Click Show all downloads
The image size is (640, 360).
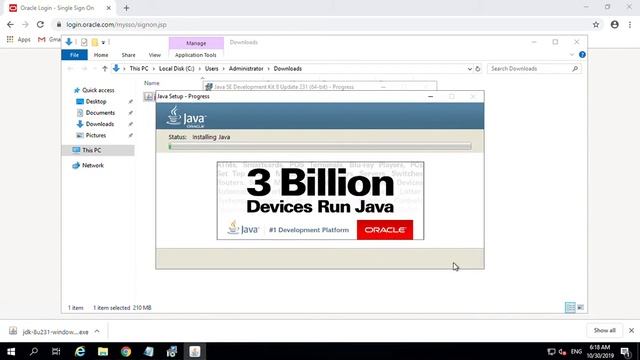604,330
